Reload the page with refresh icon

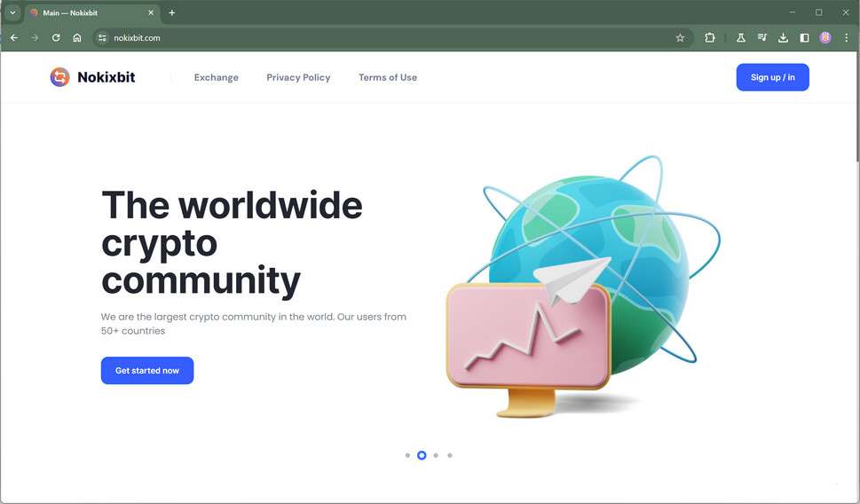(56, 38)
